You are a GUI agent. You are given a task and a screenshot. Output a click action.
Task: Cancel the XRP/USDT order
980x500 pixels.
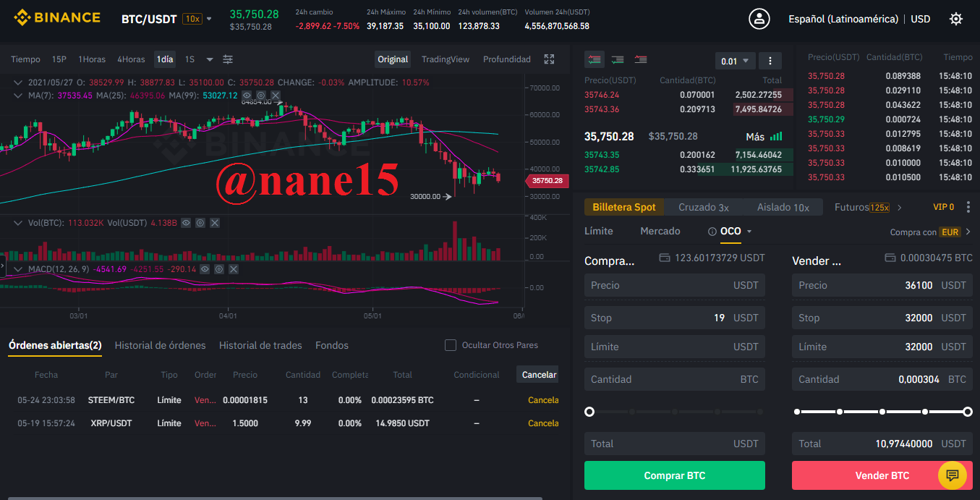pos(543,423)
